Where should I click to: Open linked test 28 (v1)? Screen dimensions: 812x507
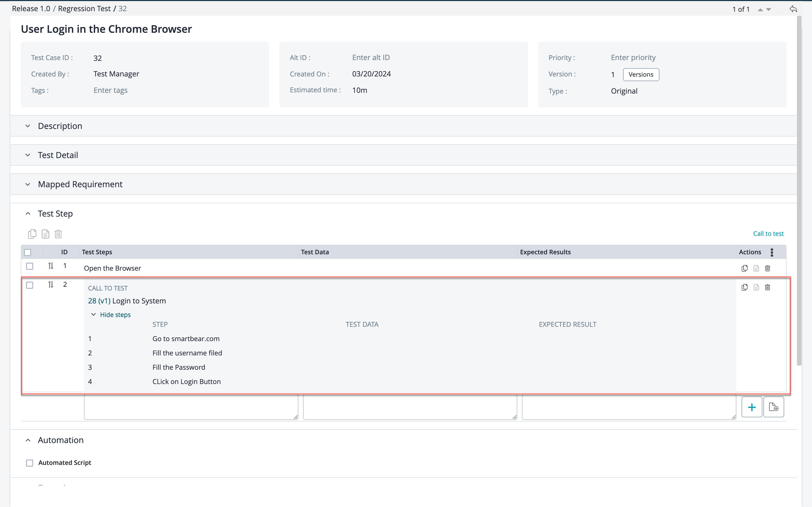tap(99, 301)
